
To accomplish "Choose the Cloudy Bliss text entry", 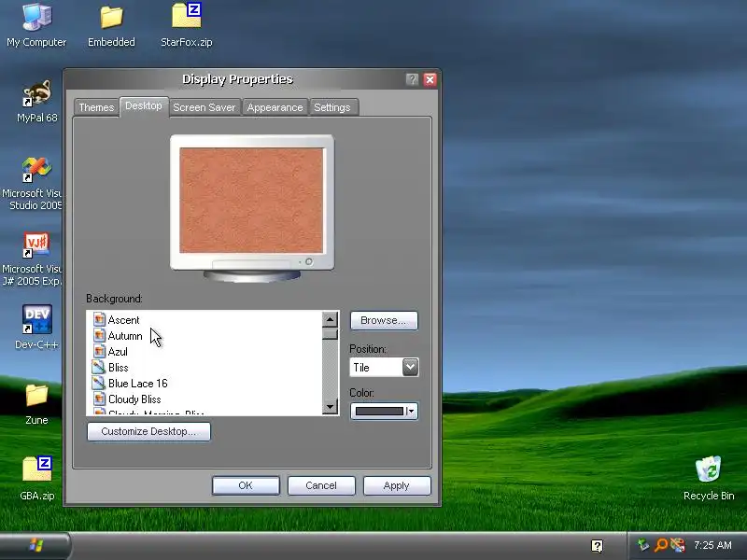I will pos(134,399).
